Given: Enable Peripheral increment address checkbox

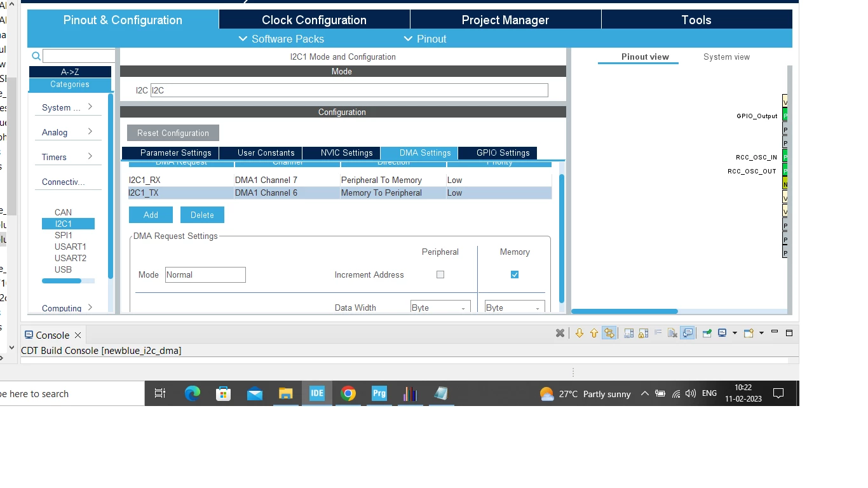Looking at the screenshot, I should pos(440,274).
